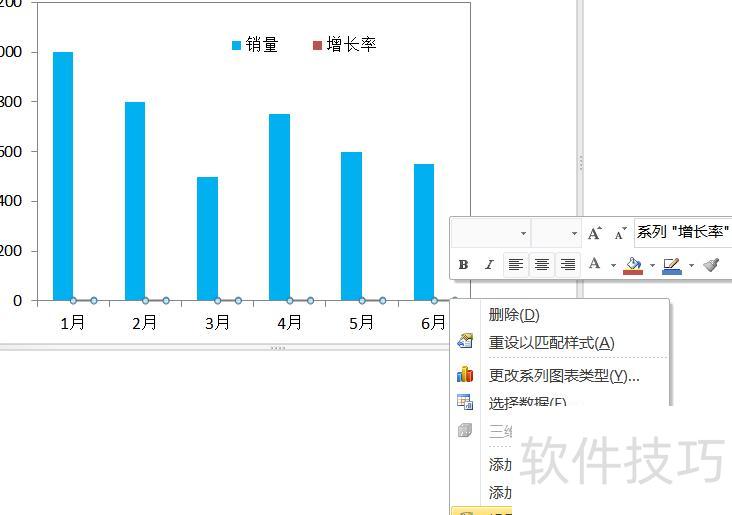Viewport: 732px width, 515px height.
Task: Select the 4月 sales bar
Action: tap(279, 207)
